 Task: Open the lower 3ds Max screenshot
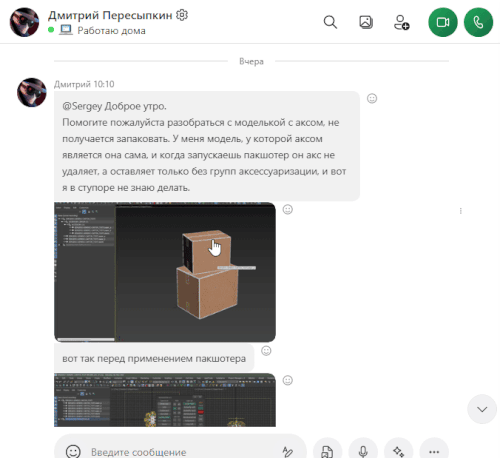point(165,400)
